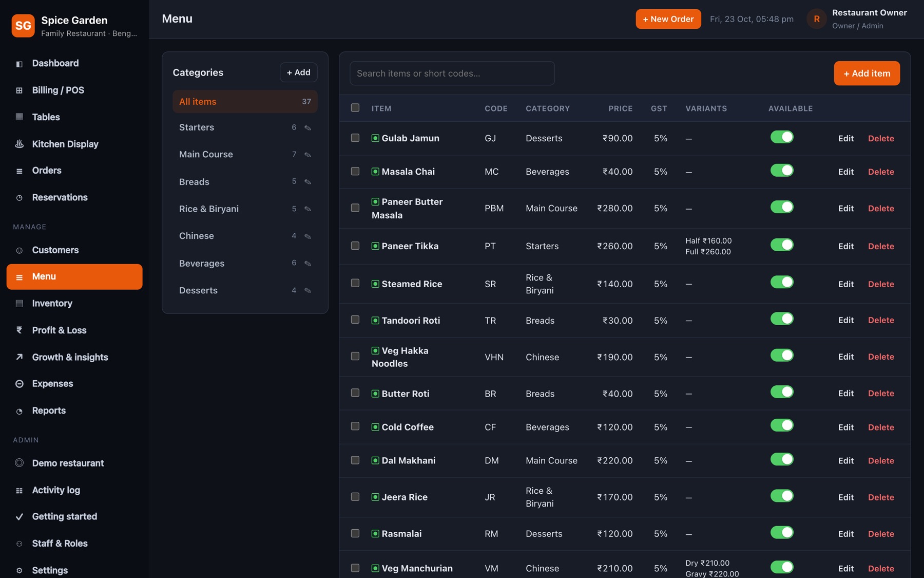The width and height of the screenshot is (924, 578).
Task: Click the + Add item button
Action: click(867, 73)
